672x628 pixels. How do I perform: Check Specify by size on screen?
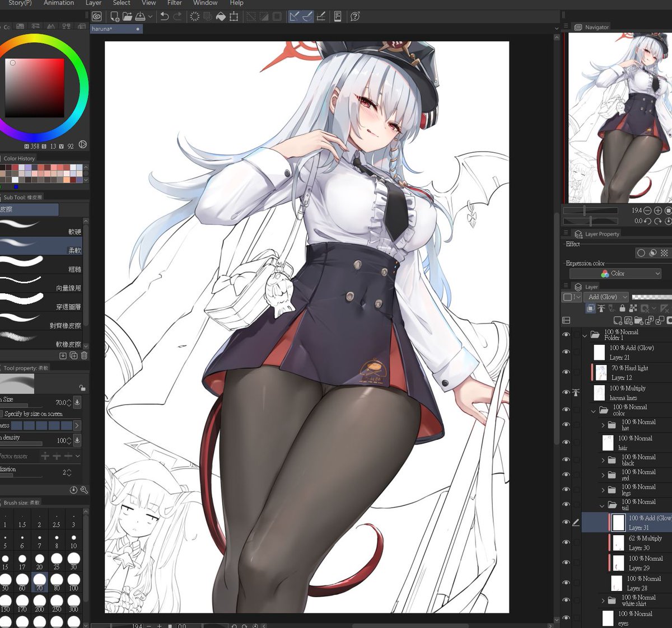(2, 414)
